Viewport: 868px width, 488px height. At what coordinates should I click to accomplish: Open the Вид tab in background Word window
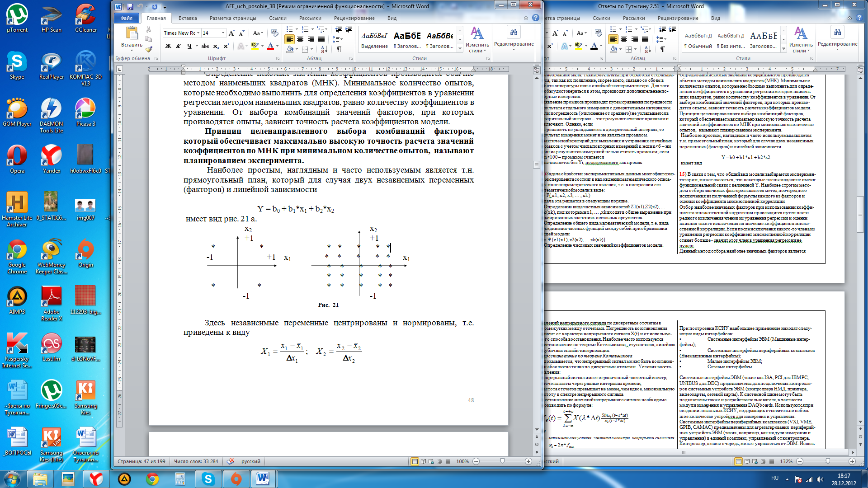click(715, 18)
